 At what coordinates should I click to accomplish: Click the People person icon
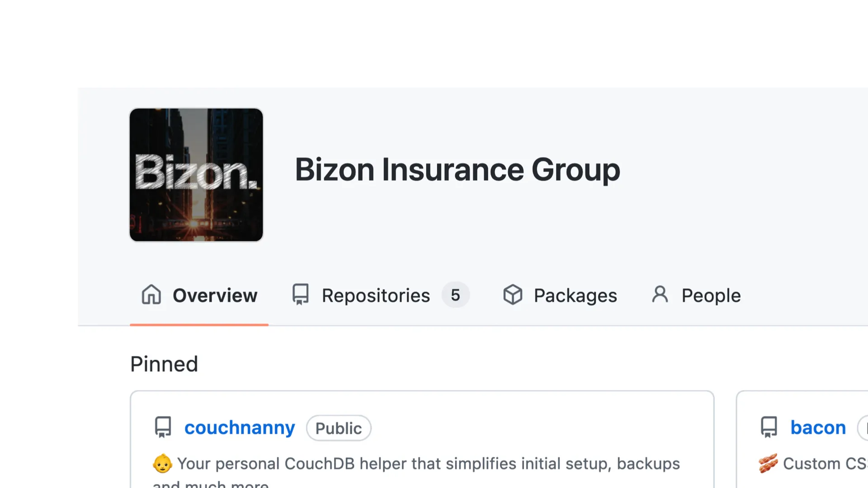[x=660, y=295]
